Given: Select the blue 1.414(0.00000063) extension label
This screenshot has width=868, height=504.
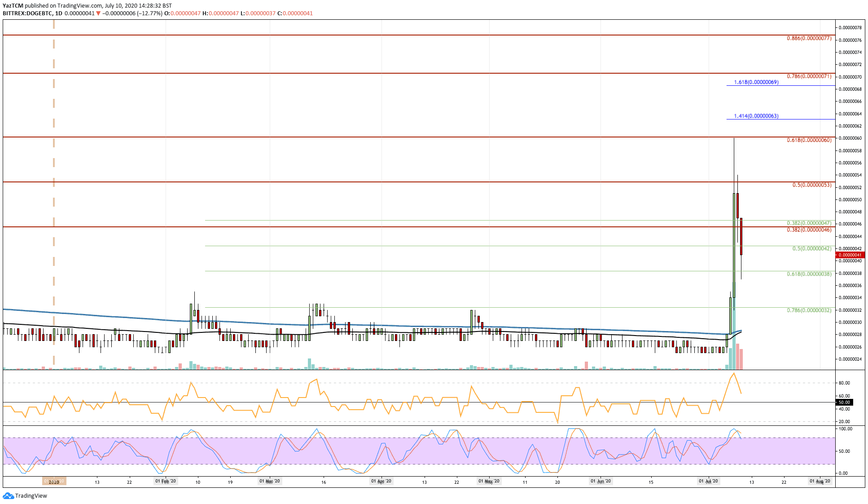Looking at the screenshot, I should (x=756, y=116).
